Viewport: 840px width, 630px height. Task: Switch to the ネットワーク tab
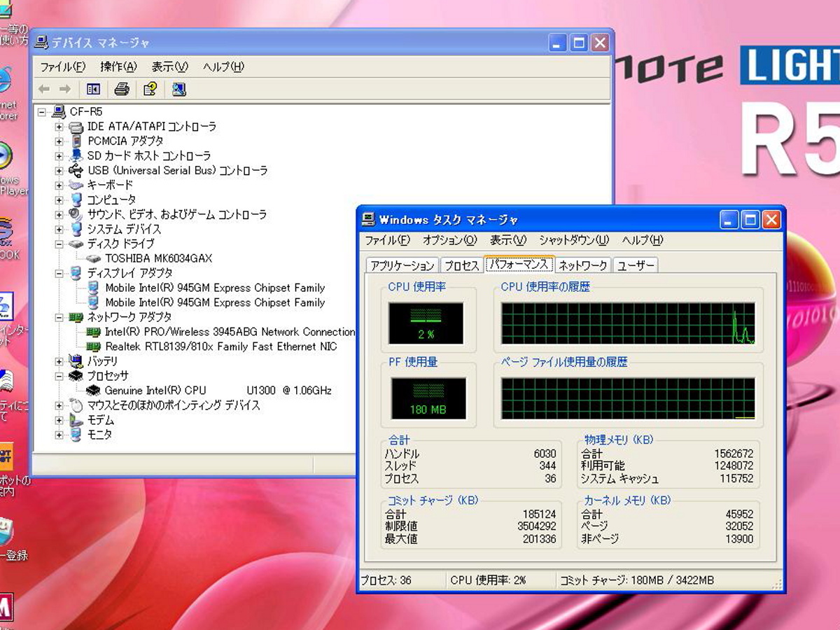[x=583, y=265]
